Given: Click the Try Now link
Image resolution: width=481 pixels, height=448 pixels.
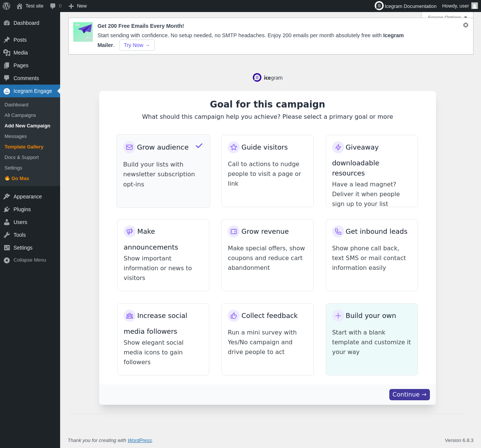Looking at the screenshot, I should coord(137,45).
